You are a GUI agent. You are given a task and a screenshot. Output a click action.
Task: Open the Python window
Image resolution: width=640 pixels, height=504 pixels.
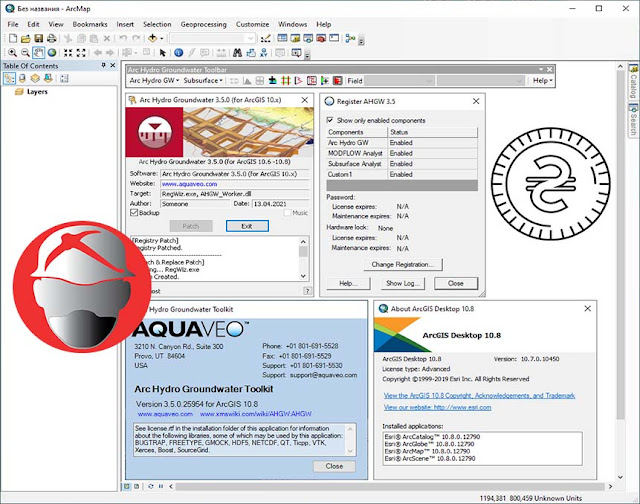click(x=334, y=38)
